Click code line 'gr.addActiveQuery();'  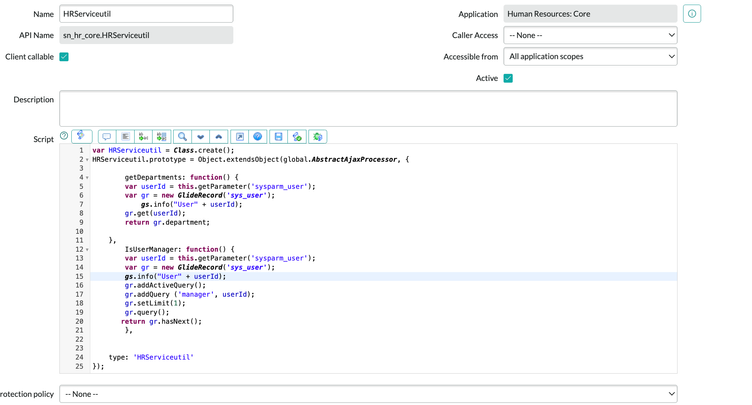(x=165, y=286)
